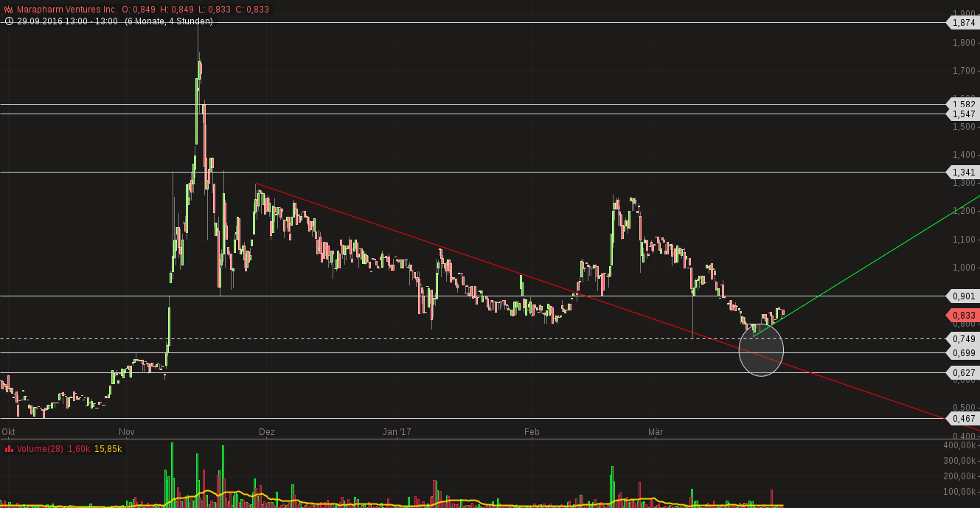
Task: Open the timeframe setting labeled 6 Monate, 4 Stunden
Action: click(169, 22)
